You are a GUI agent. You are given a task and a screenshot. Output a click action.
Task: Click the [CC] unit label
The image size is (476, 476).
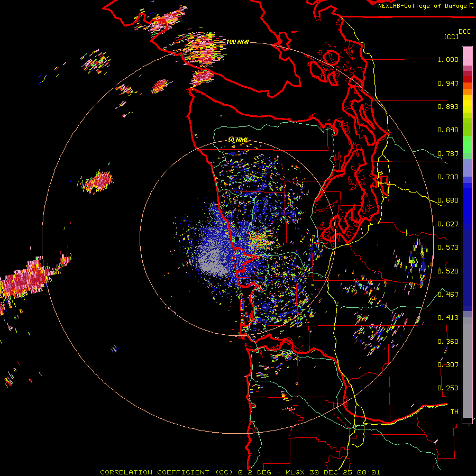(x=452, y=36)
